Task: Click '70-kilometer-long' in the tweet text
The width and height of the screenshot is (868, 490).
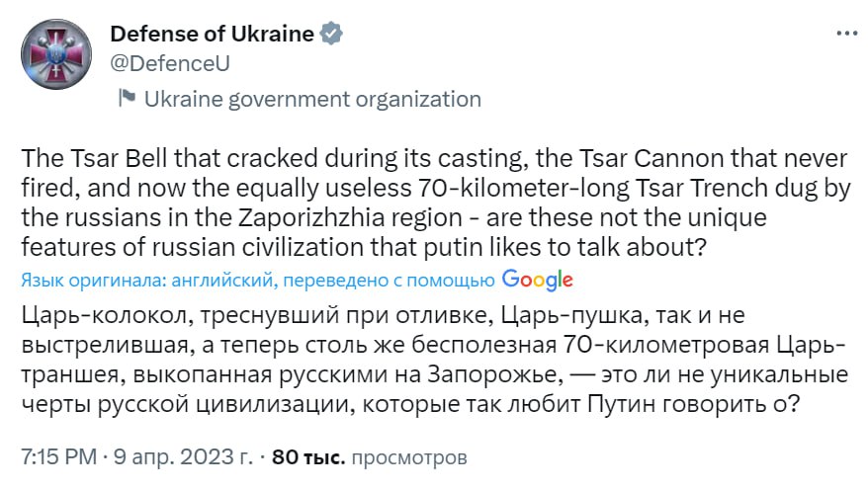Action: click(523, 189)
